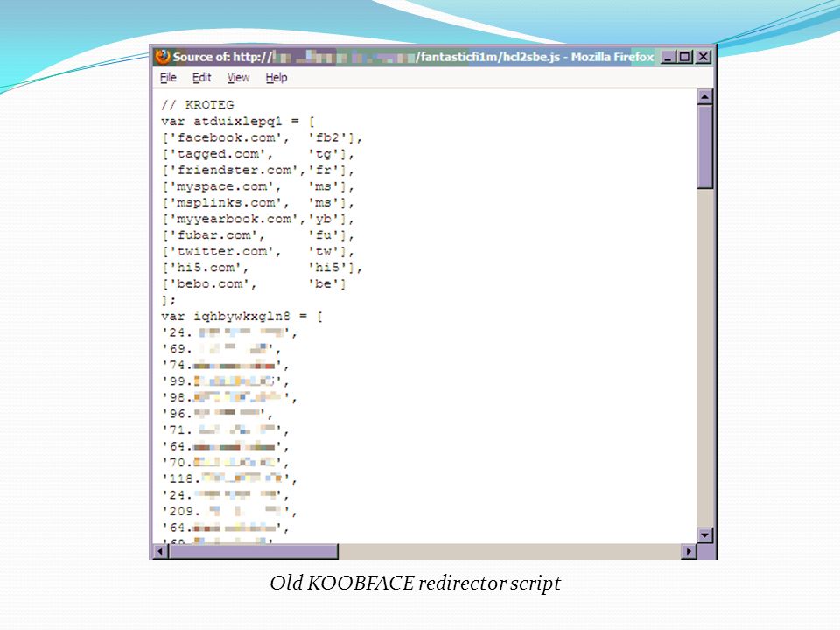
Task: Click the vertical scrollbar thumb
Action: (705, 146)
